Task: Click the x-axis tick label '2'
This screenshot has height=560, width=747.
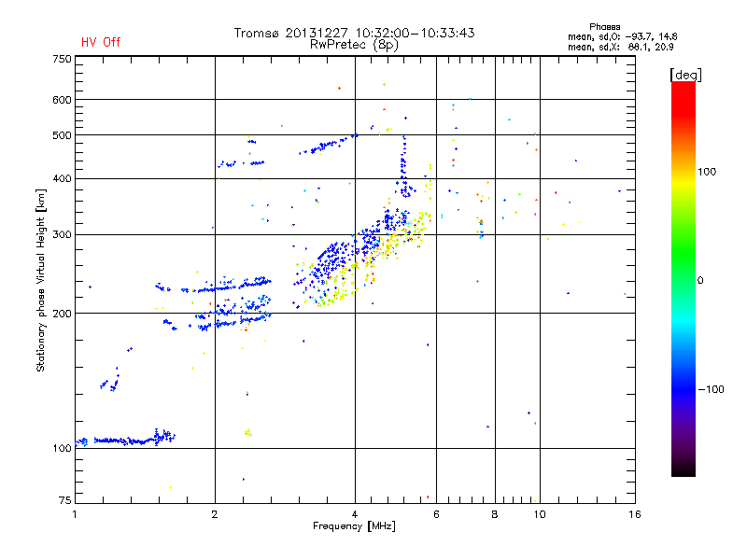Action: pos(215,514)
